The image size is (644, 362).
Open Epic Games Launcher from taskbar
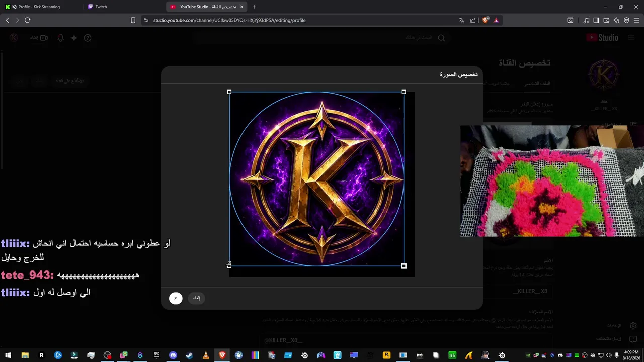156,355
